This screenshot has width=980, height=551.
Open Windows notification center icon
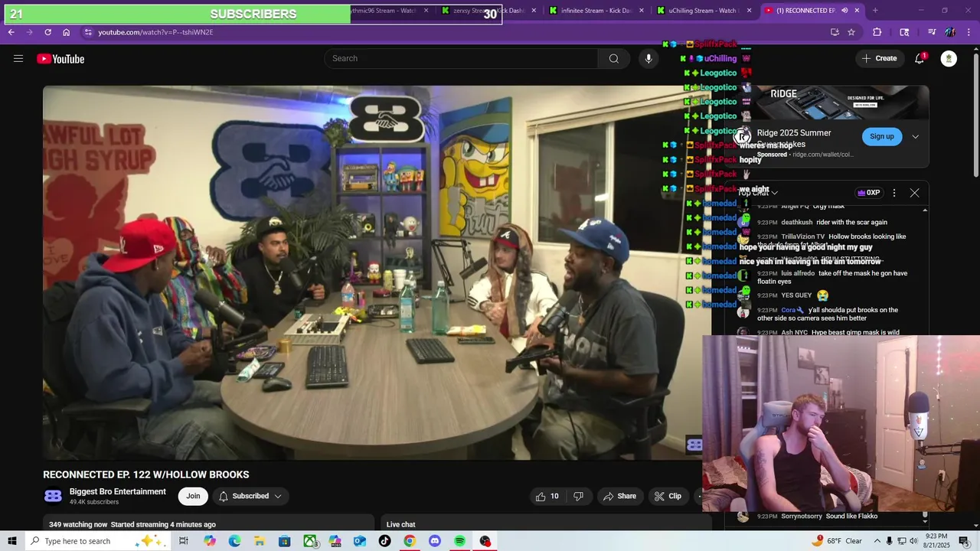[x=964, y=541]
